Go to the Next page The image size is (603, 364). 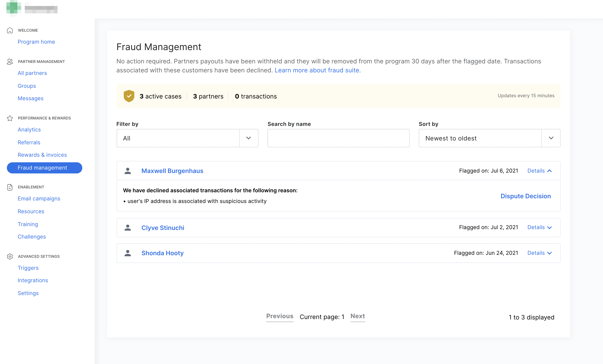pos(357,316)
